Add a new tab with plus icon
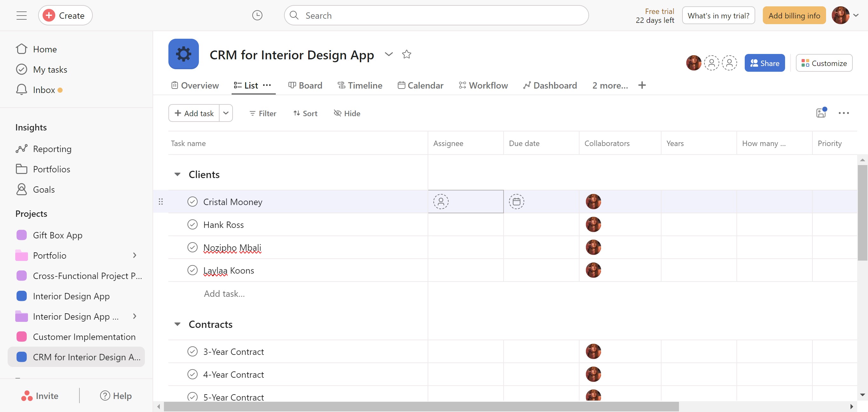868x412 pixels. click(642, 85)
